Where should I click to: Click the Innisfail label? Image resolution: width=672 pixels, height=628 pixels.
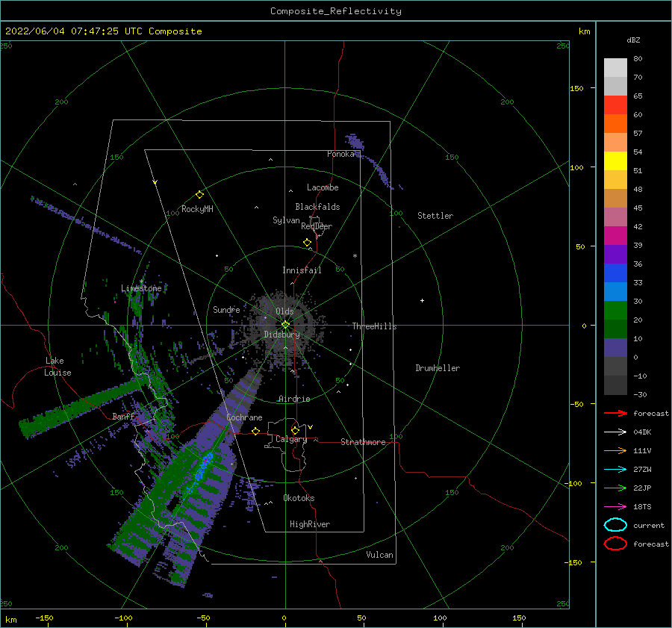[x=302, y=270]
